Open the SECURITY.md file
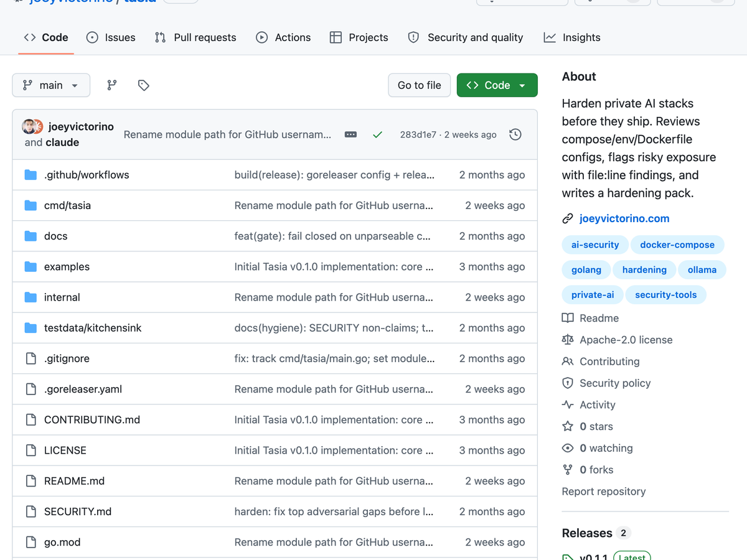The height and width of the screenshot is (560, 747). click(x=78, y=511)
